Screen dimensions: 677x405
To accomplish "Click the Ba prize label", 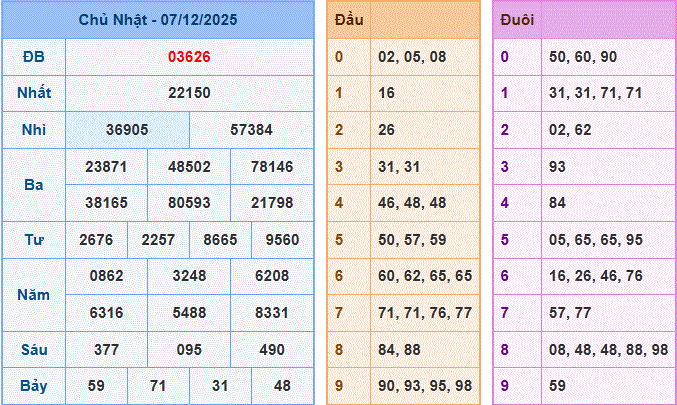I will pos(34,185).
